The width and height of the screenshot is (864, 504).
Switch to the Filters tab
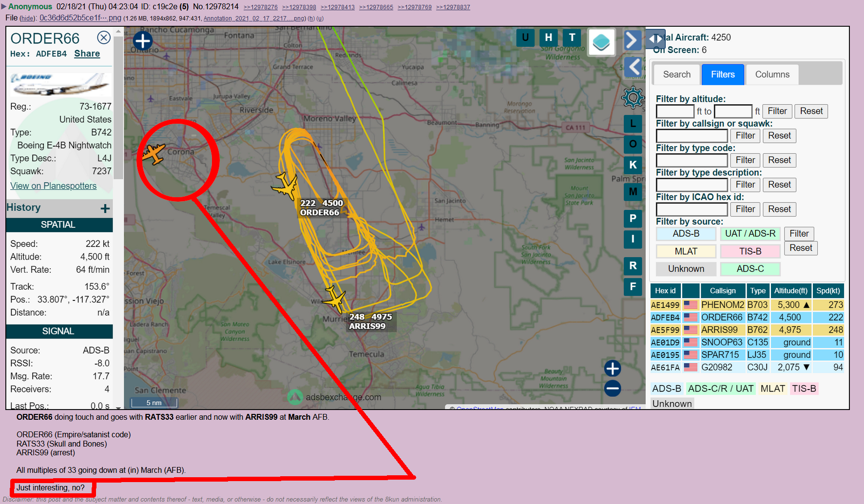[723, 75]
